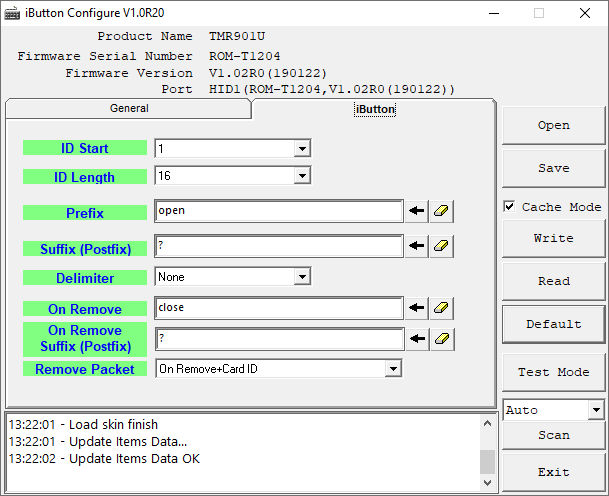Open the ID Length dropdown
Screen dimensions: 609x496
click(x=302, y=177)
